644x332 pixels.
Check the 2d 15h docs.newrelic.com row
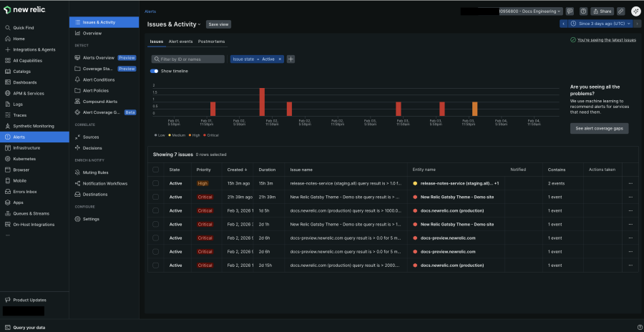coord(156,265)
